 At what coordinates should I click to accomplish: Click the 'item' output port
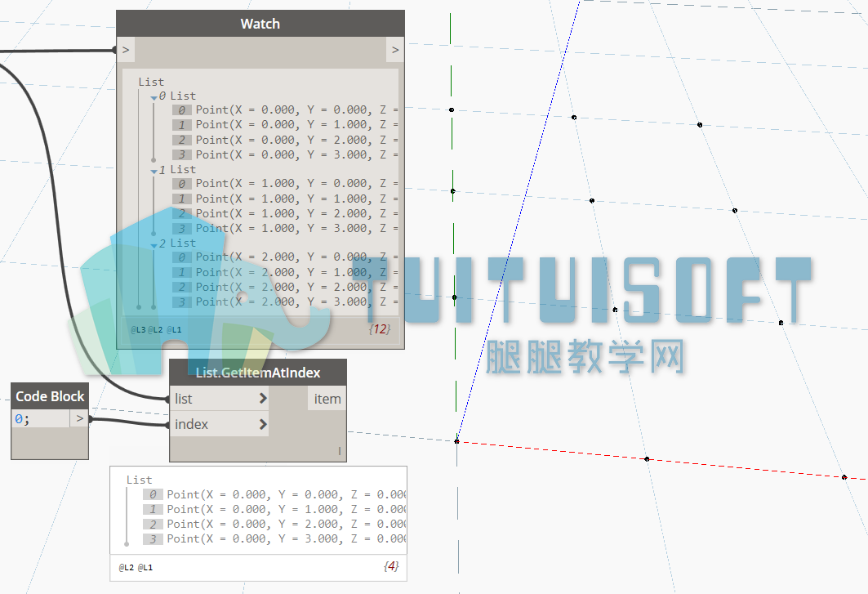[x=327, y=399]
